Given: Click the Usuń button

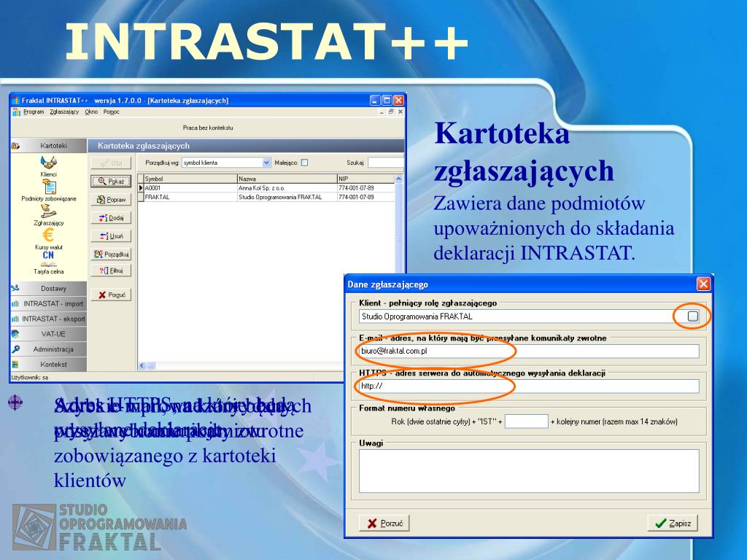Looking at the screenshot, I should click(111, 236).
